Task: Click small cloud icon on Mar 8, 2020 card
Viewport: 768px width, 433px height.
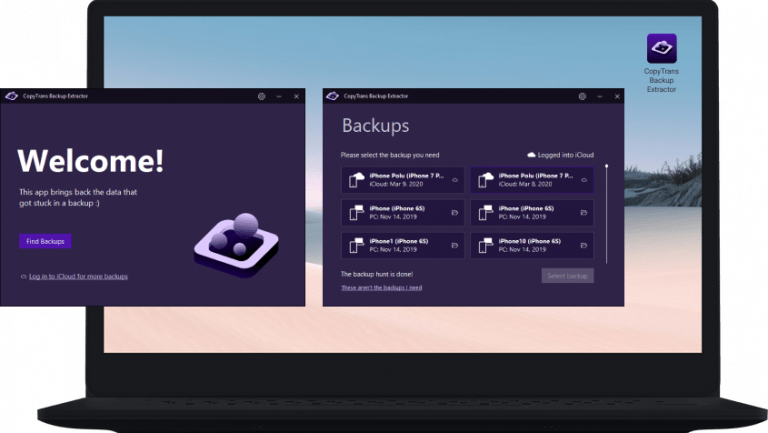Action: [x=584, y=180]
